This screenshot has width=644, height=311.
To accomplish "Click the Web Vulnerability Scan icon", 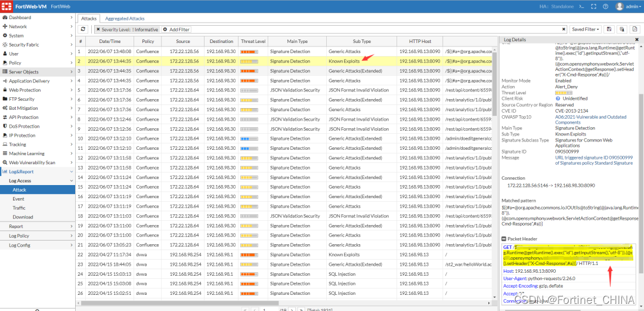I will [x=5, y=162].
